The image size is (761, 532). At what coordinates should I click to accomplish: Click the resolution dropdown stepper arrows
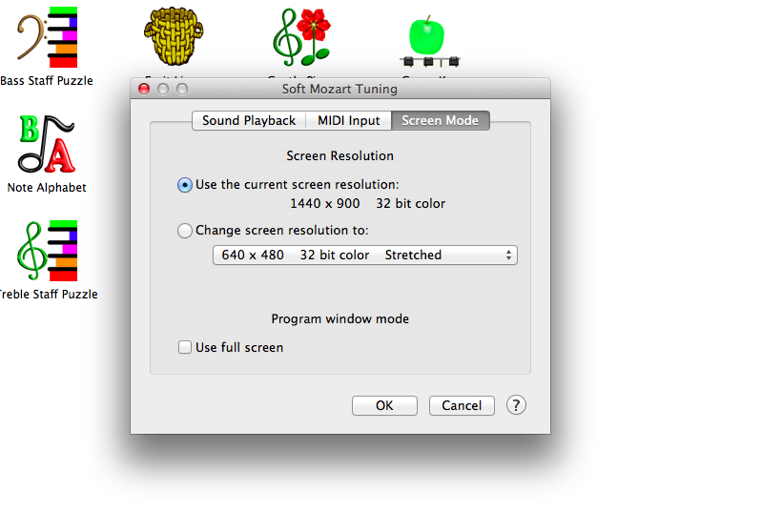(x=508, y=255)
